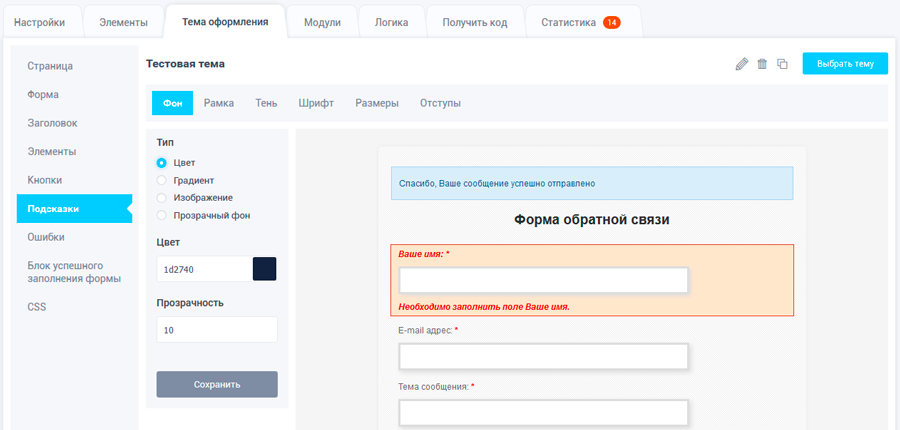Click the Форма обратной связи heading

coord(592,220)
